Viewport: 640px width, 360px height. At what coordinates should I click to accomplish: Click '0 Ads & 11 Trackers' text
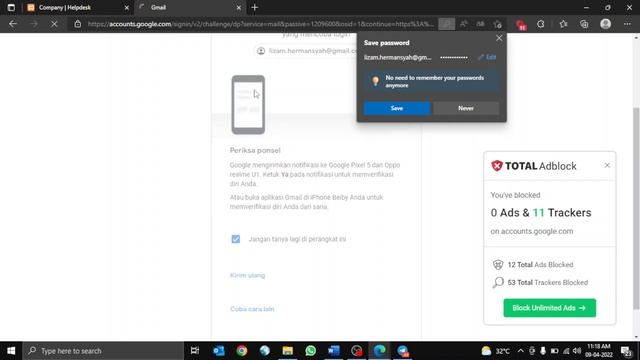point(541,213)
